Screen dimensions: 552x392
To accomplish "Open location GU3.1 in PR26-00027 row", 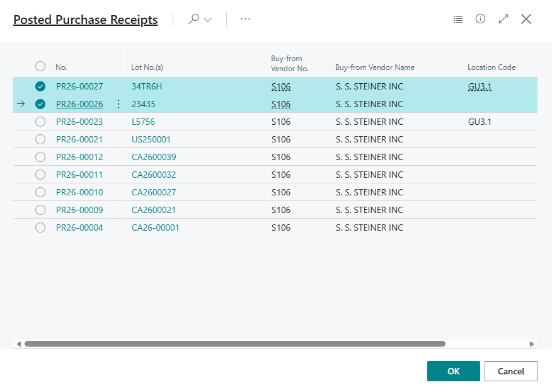I will [x=480, y=86].
